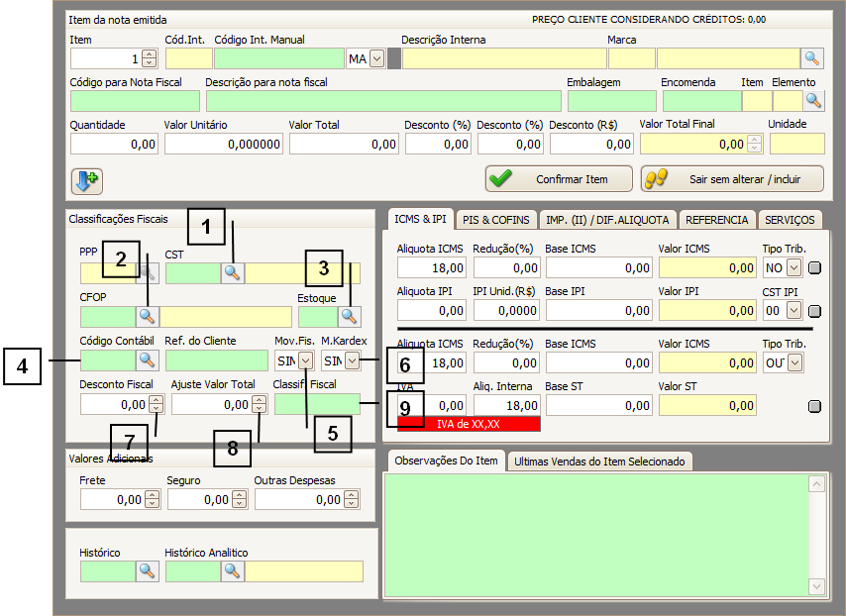Image resolution: width=846 pixels, height=616 pixels.
Task: Toggle the checkbox next to Valor ST
Action: (815, 406)
